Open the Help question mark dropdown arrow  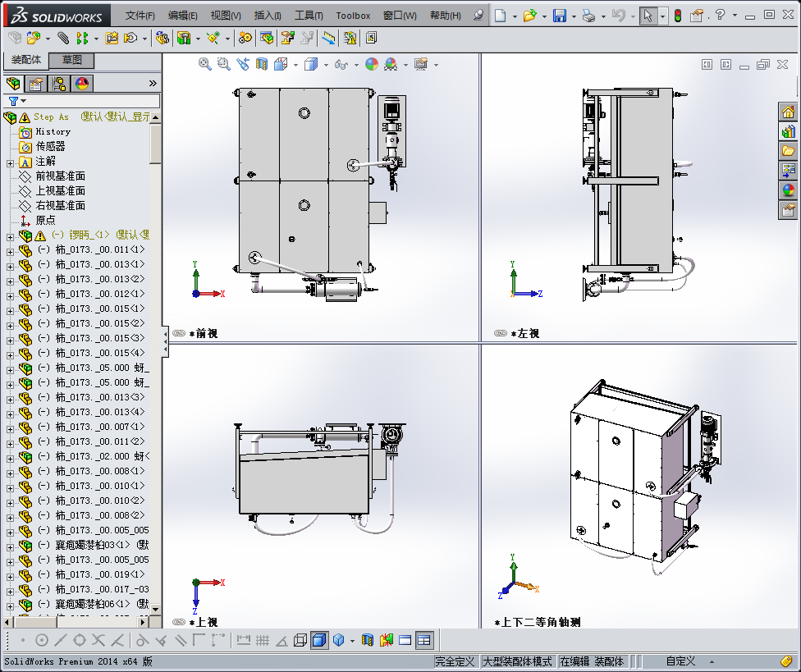tap(735, 16)
